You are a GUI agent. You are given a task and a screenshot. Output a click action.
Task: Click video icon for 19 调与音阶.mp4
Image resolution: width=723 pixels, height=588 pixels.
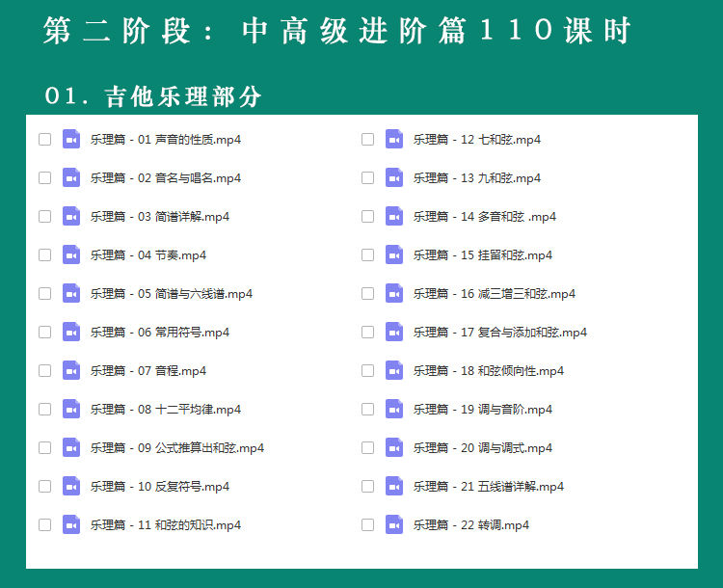point(394,409)
